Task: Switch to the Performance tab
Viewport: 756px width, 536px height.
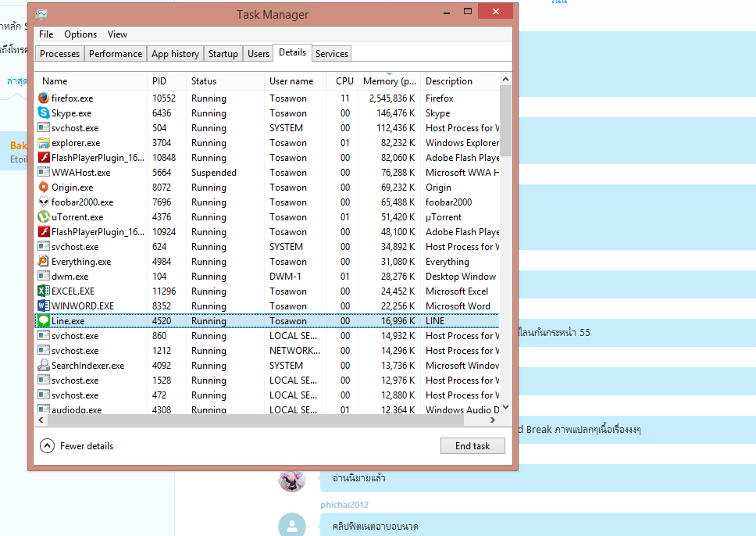Action: [x=116, y=54]
